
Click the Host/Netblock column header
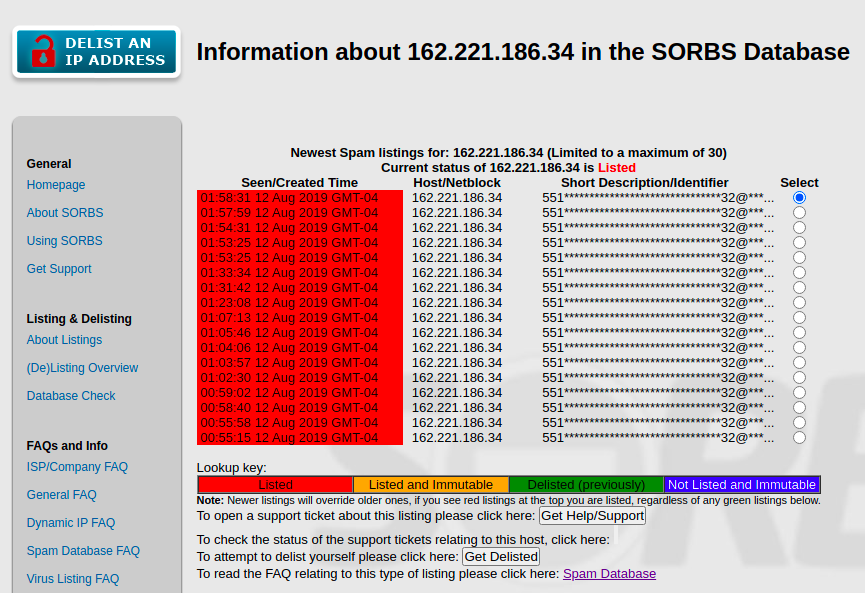tap(457, 183)
